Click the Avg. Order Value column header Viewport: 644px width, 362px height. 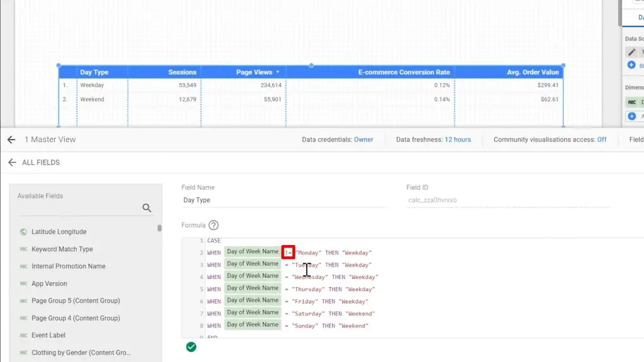pyautogui.click(x=532, y=72)
